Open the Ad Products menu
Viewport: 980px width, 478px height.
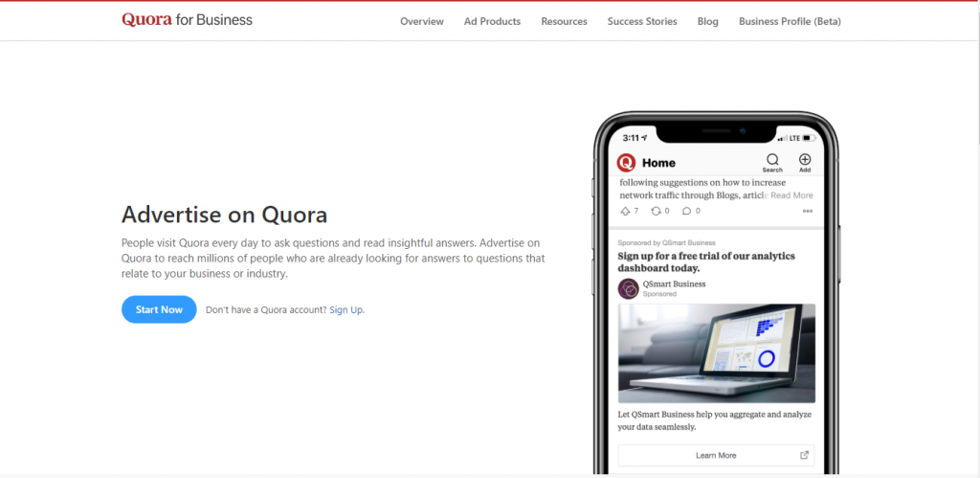[x=493, y=21]
